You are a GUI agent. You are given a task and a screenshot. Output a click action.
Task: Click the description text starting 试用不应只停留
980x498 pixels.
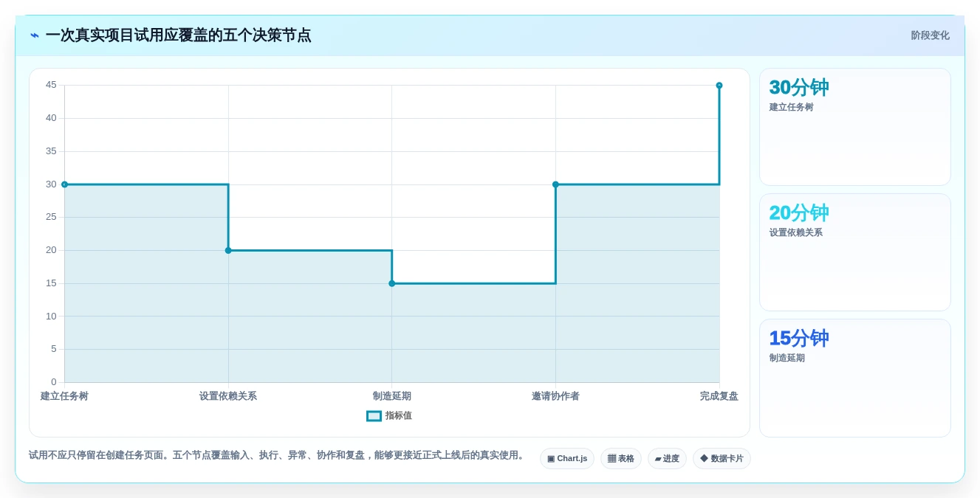[277, 455]
